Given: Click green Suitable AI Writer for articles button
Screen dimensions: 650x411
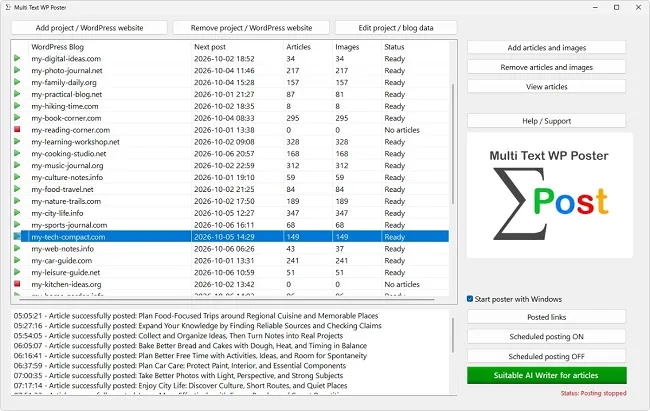Looking at the screenshot, I should 546,375.
